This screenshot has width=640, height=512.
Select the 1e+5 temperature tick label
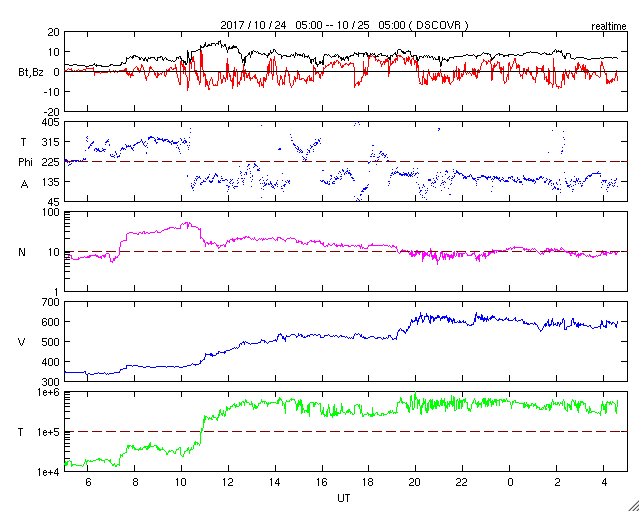pyautogui.click(x=49, y=432)
